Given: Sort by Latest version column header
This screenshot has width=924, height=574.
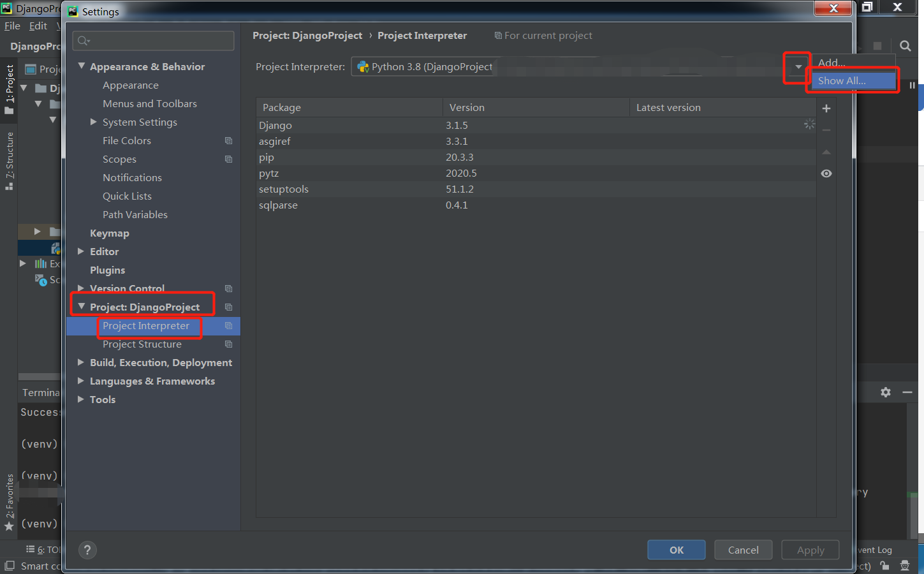Looking at the screenshot, I should click(723, 107).
